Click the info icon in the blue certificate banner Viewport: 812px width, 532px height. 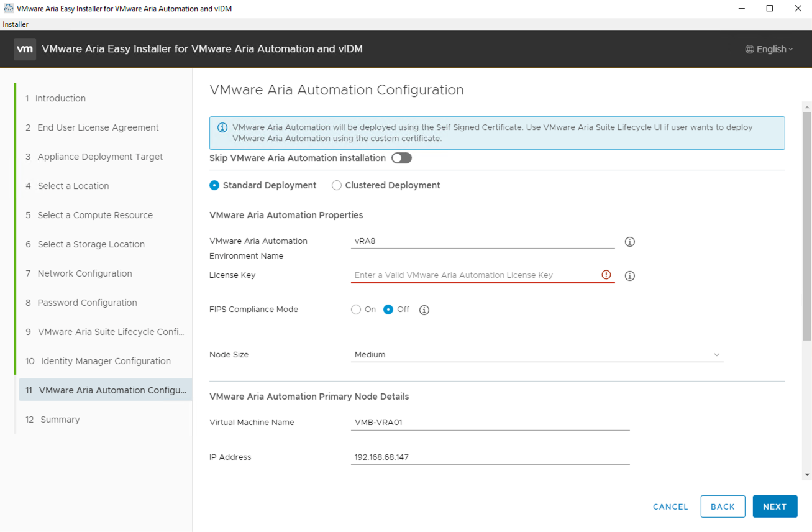point(222,127)
